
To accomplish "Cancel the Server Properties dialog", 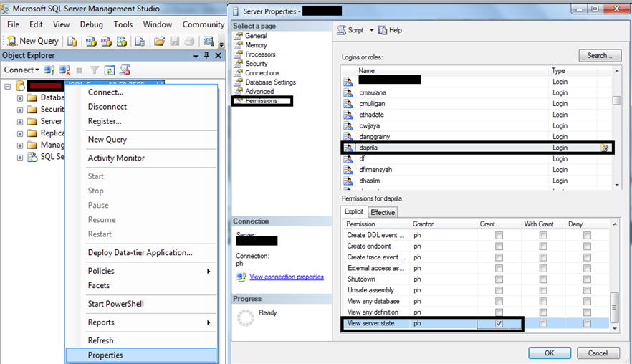I will click(x=598, y=353).
